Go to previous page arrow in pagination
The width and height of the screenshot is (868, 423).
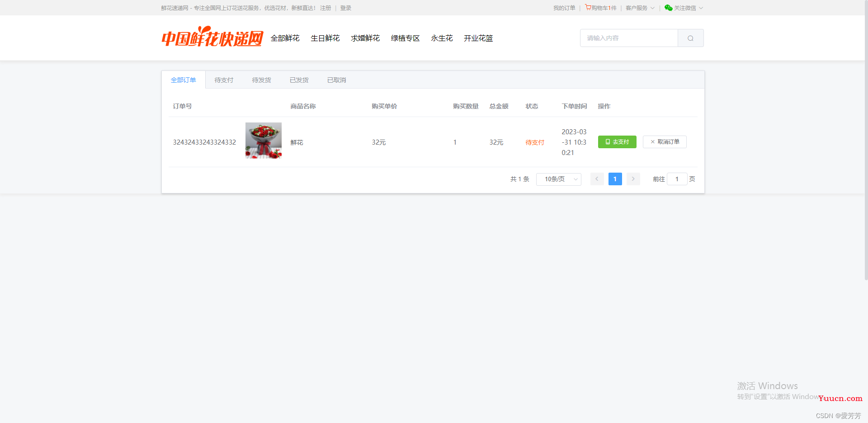[597, 179]
